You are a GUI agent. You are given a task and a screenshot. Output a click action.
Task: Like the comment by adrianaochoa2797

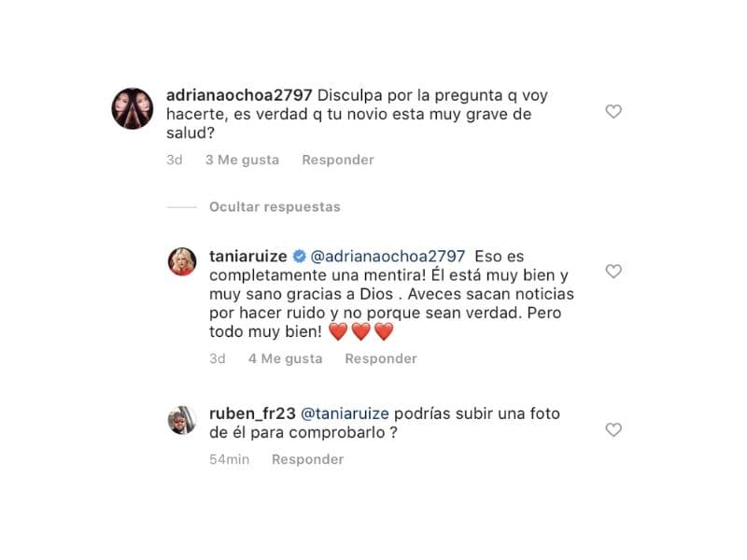pos(613,111)
